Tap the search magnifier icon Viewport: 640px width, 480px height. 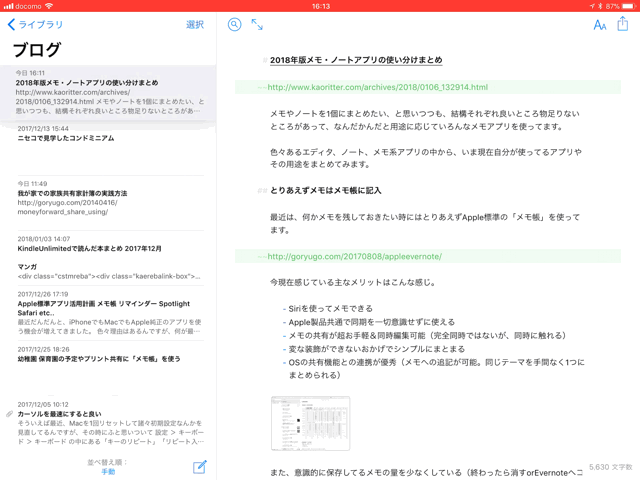pyautogui.click(x=234, y=25)
